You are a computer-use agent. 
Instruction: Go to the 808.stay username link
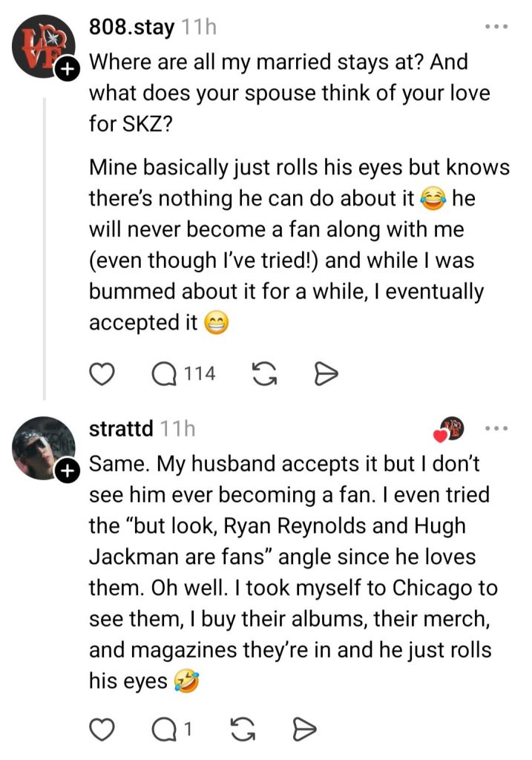click(x=131, y=28)
